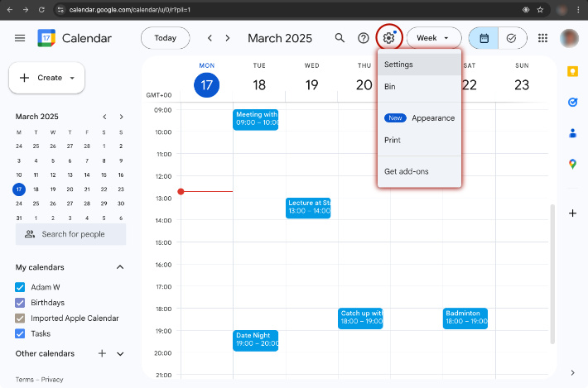Select Get add-ons in the gear menu

click(419, 171)
